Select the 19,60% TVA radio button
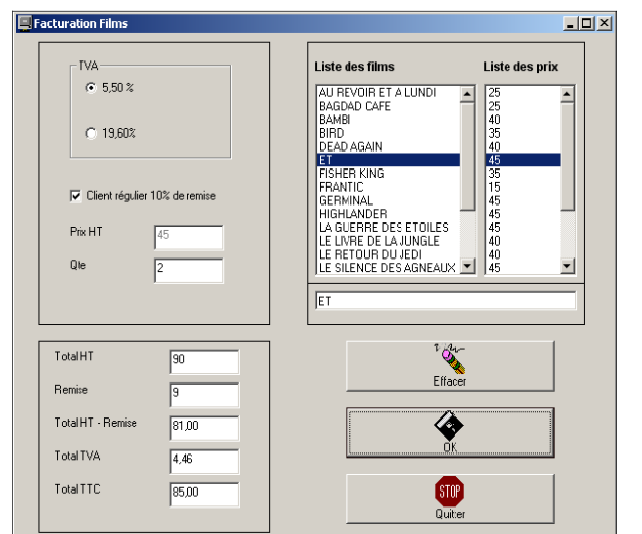The image size is (642, 534). 90,134
